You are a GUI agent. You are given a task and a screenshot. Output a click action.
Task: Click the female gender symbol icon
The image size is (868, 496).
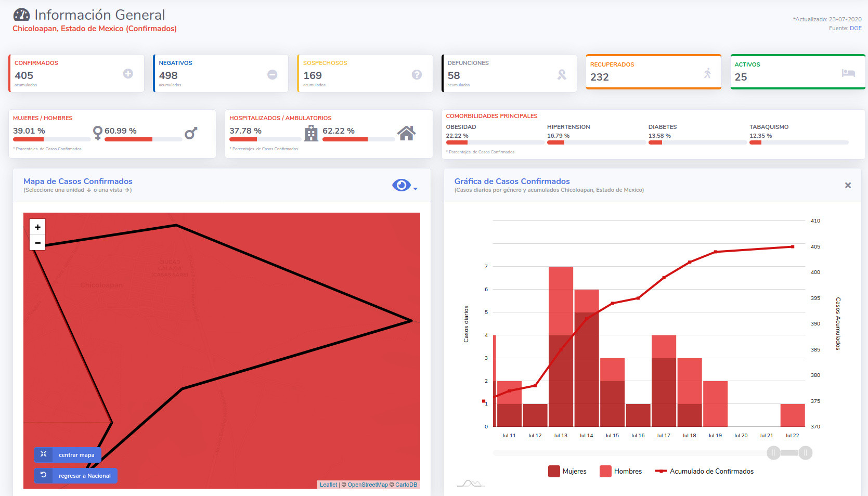[x=97, y=133]
